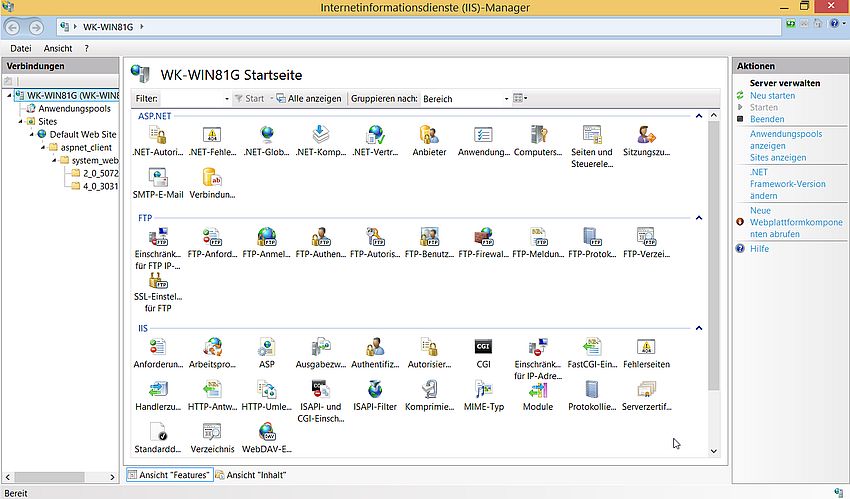
Task: Open the question mark help menu
Action: click(86, 48)
